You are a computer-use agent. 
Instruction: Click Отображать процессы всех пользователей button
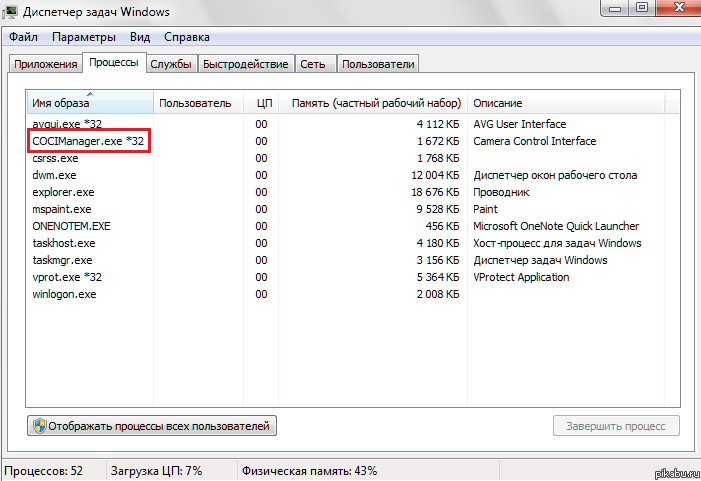coord(152,426)
